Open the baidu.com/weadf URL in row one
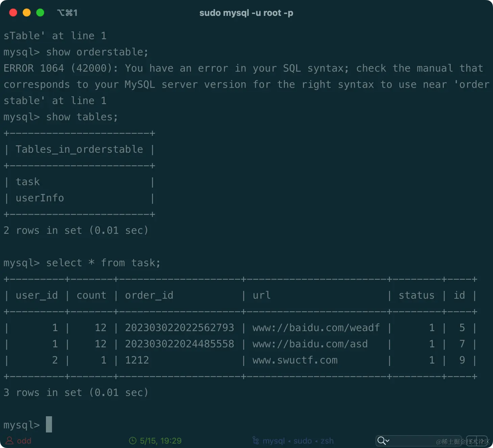Image resolution: width=493 pixels, height=448 pixels. tap(316, 327)
